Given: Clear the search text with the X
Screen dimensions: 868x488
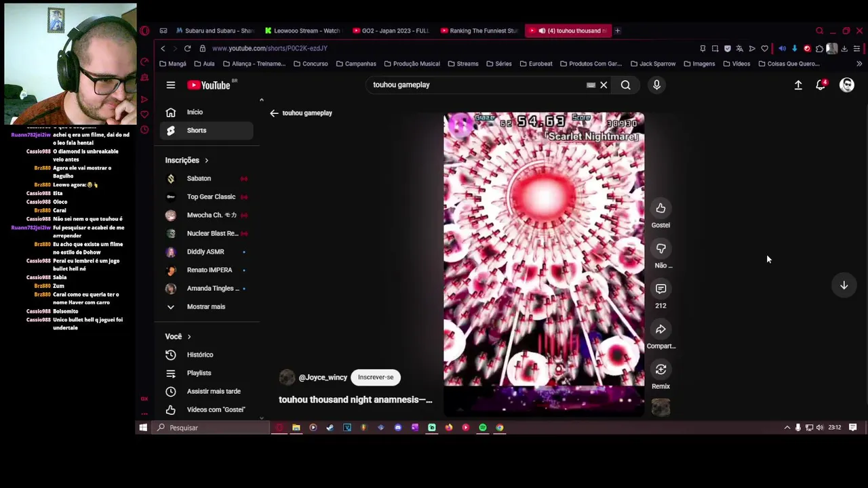Looking at the screenshot, I should click(604, 85).
